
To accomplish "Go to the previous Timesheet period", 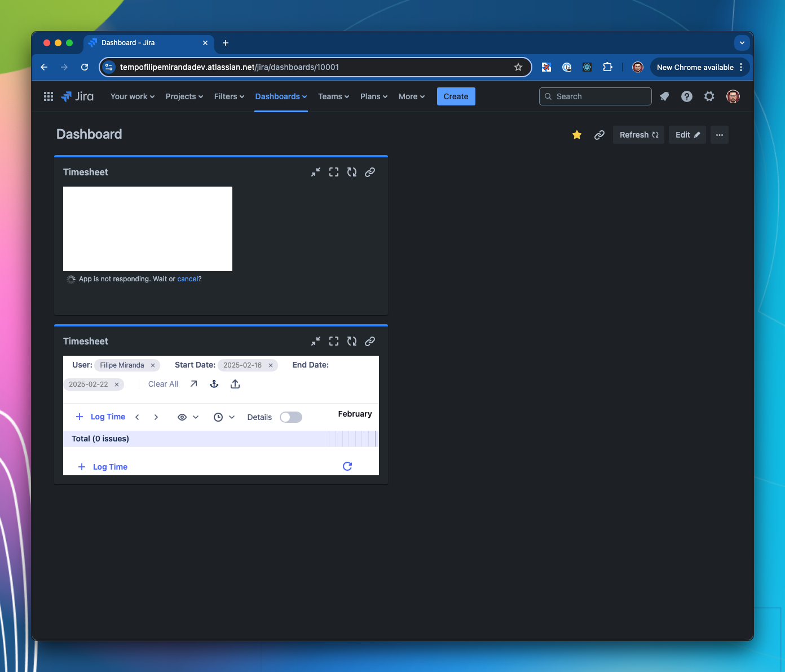I will click(137, 417).
